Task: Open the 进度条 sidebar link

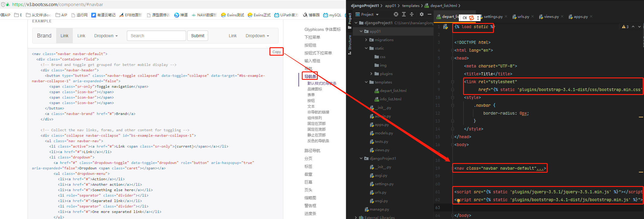Action: point(310,214)
